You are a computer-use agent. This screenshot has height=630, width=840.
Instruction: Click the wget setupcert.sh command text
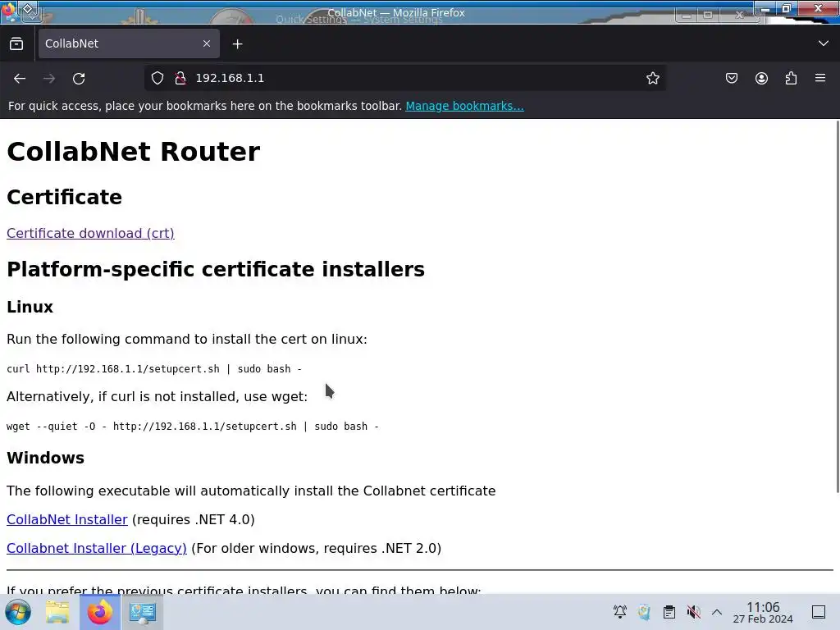point(193,427)
